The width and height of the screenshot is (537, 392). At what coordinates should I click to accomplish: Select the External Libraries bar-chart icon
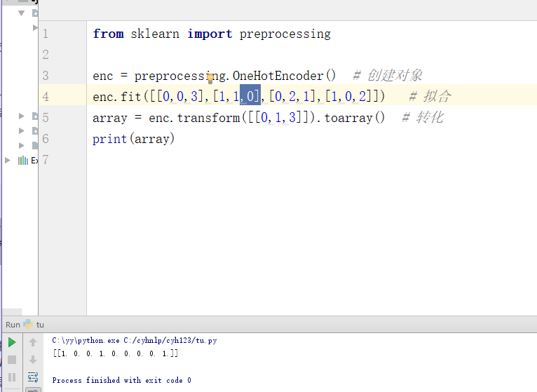coord(23,160)
